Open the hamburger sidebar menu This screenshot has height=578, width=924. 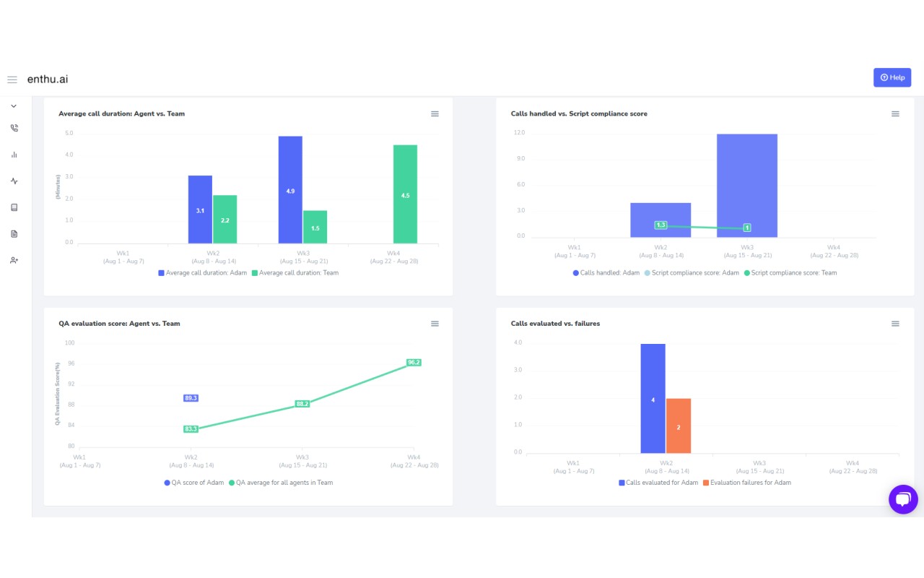click(x=12, y=79)
